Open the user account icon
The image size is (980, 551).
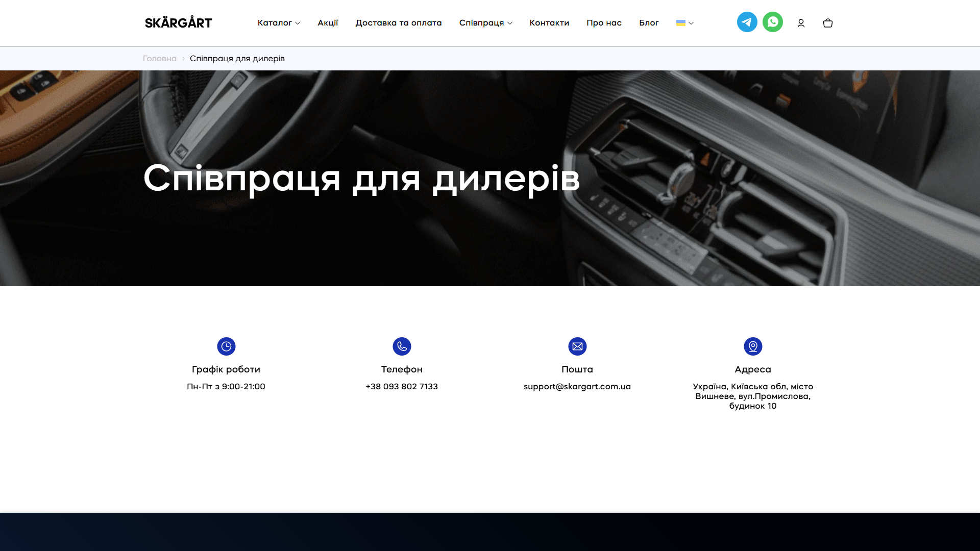[801, 23]
